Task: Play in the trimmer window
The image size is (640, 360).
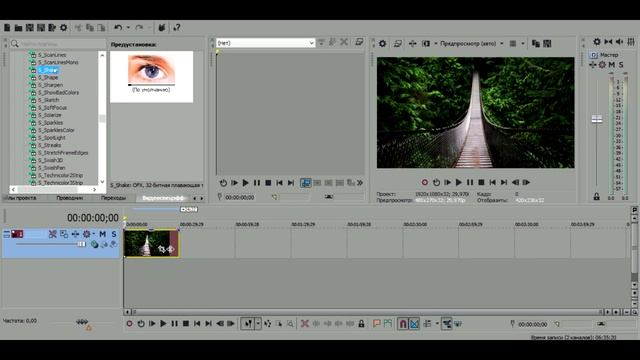Action: pos(245,183)
